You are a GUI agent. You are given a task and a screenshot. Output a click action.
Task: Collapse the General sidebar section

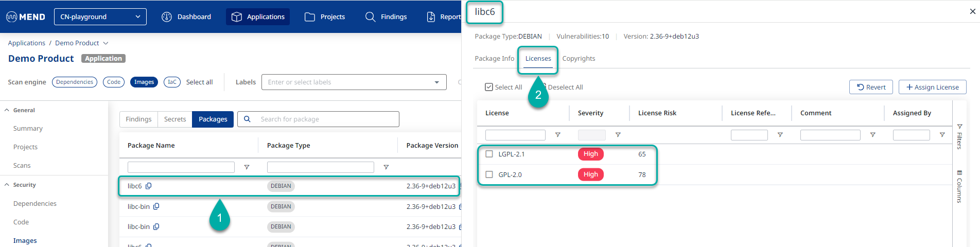(7, 110)
